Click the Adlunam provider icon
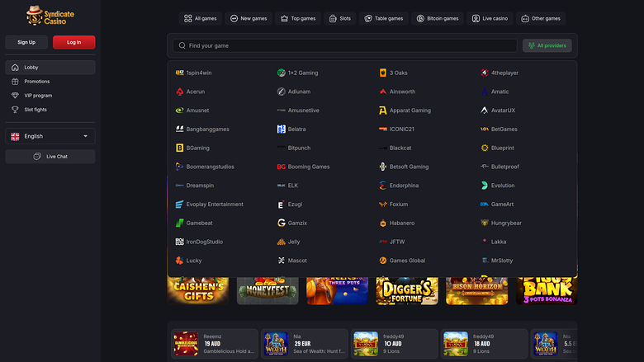This screenshot has height=362, width=644. pyautogui.click(x=281, y=92)
